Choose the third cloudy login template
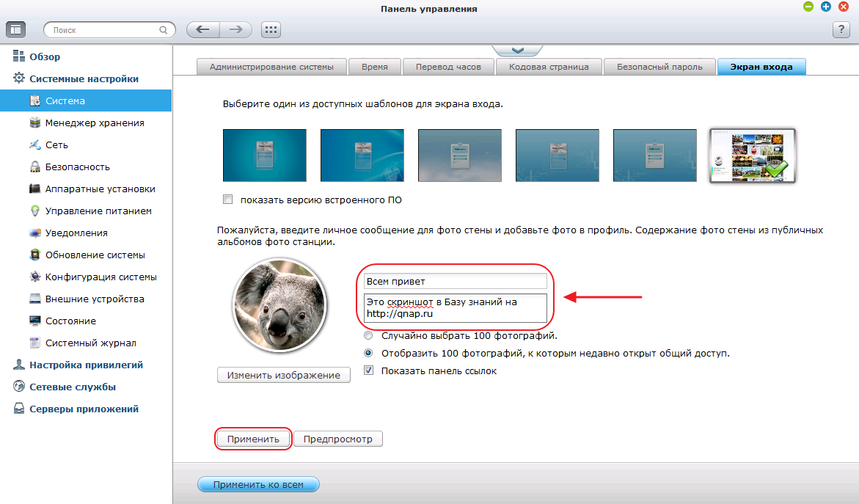Image resolution: width=859 pixels, height=504 pixels. click(460, 155)
